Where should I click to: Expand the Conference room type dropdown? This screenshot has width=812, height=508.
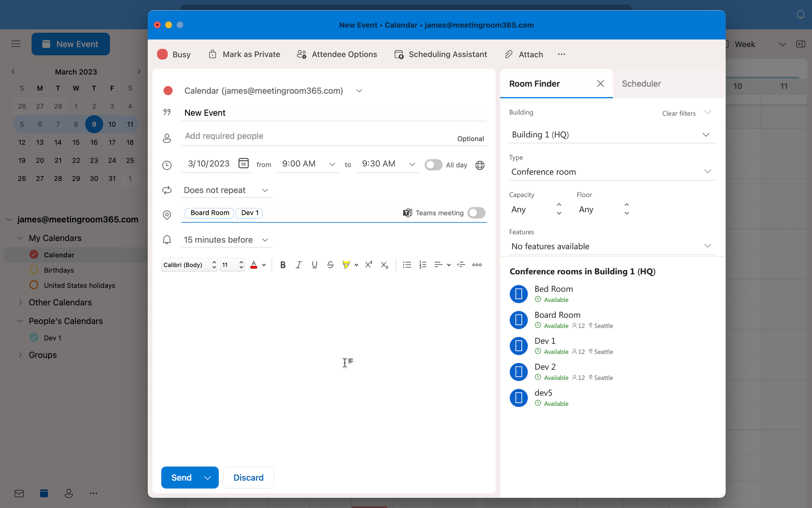point(707,172)
